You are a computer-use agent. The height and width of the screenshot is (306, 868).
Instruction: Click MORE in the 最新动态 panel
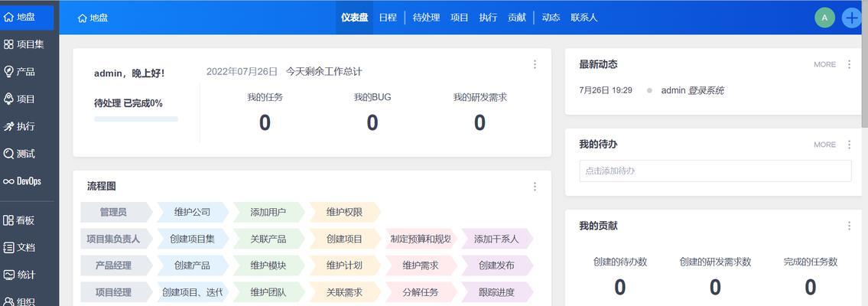825,64
